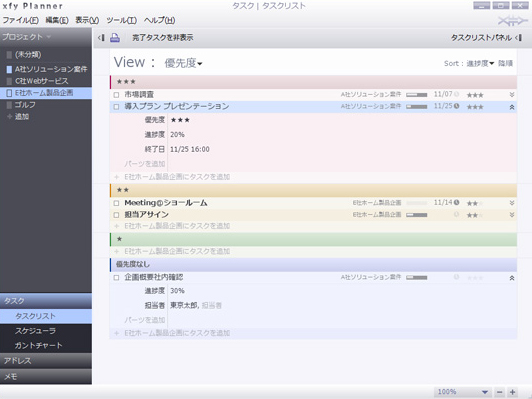Collapse the left sidebar with arrow icon
The height and width of the screenshot is (399, 532).
pyautogui.click(x=101, y=38)
